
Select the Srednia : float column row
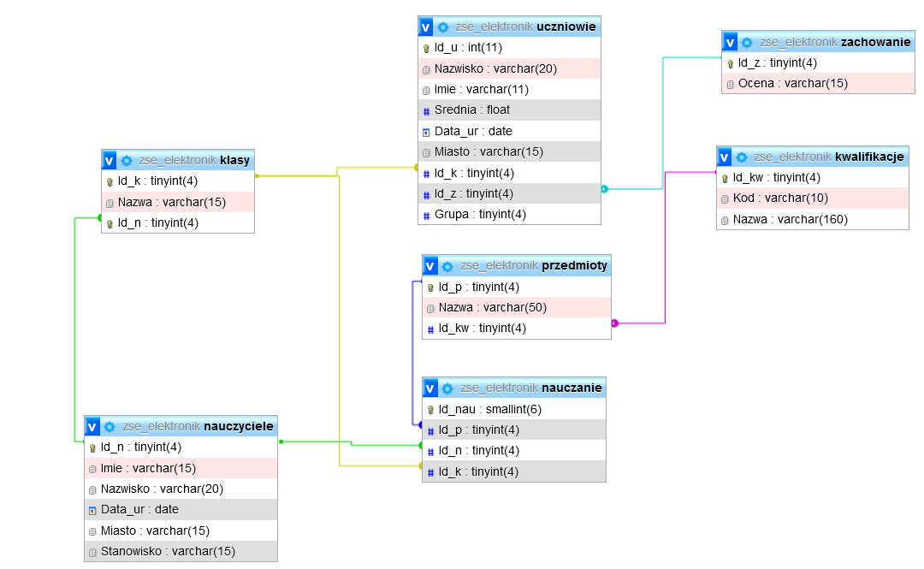pyautogui.click(x=472, y=110)
